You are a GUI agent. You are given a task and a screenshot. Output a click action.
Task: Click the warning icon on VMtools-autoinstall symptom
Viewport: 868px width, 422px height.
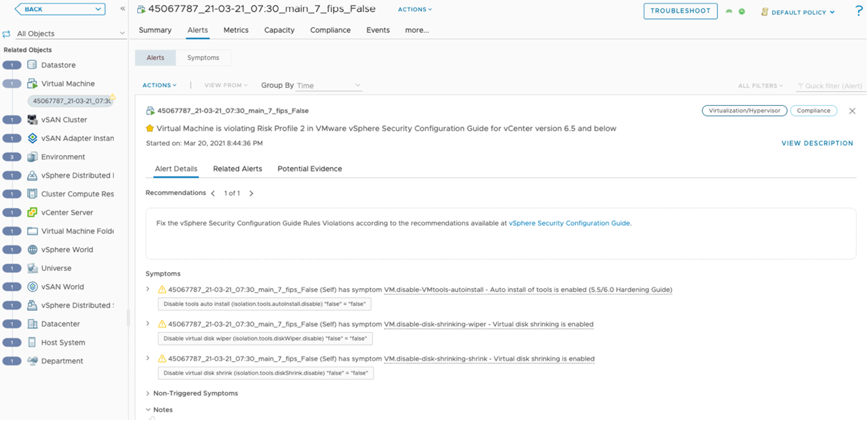[x=161, y=290]
